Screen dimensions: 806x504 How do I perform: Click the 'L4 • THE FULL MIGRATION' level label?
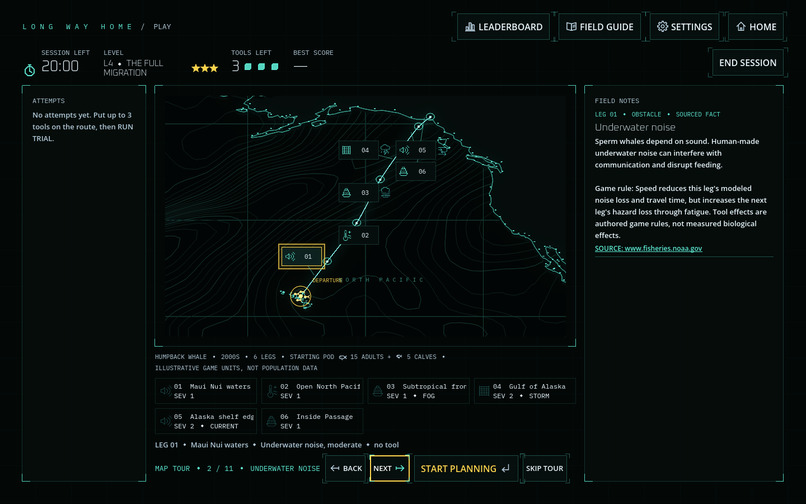pyautogui.click(x=133, y=68)
